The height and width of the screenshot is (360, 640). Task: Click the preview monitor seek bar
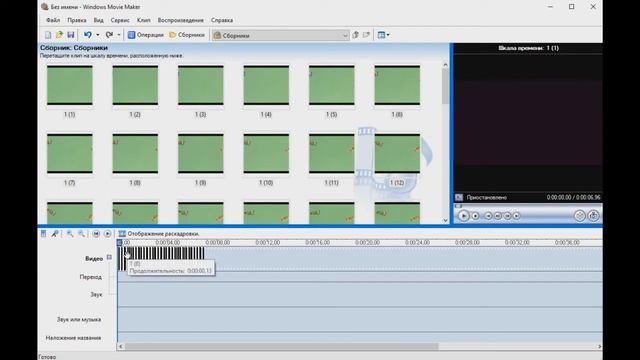tap(527, 206)
